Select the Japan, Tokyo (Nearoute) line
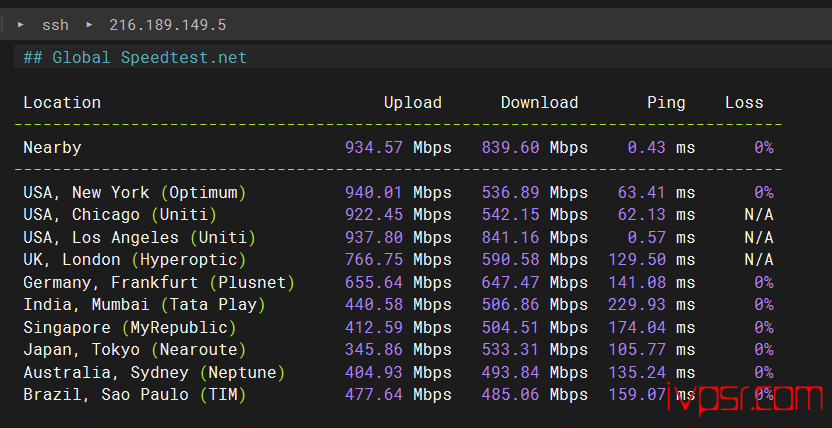Screen dimensions: 832x428 click(x=135, y=349)
